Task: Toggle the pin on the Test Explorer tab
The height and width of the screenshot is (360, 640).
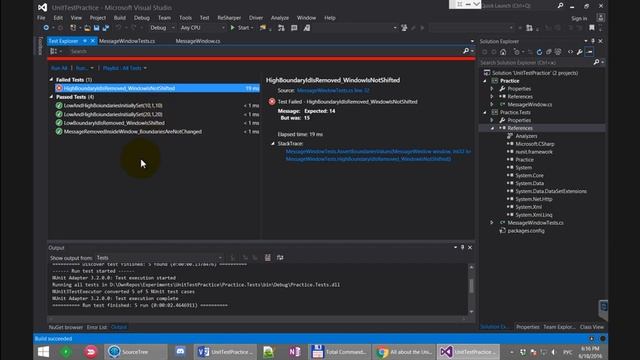Action: pos(85,41)
